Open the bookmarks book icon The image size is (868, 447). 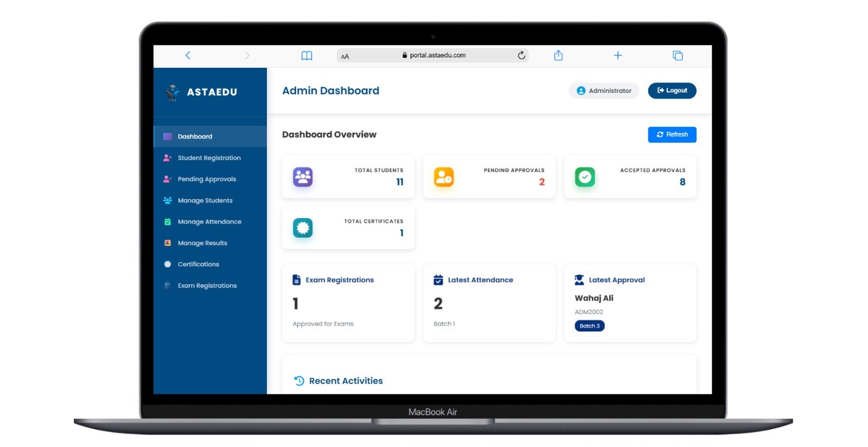click(x=307, y=55)
